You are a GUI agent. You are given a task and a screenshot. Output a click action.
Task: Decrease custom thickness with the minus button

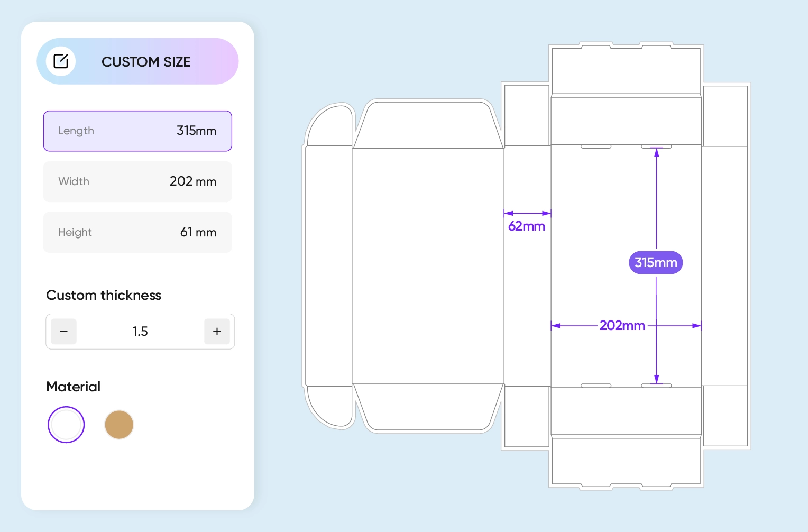coord(63,332)
